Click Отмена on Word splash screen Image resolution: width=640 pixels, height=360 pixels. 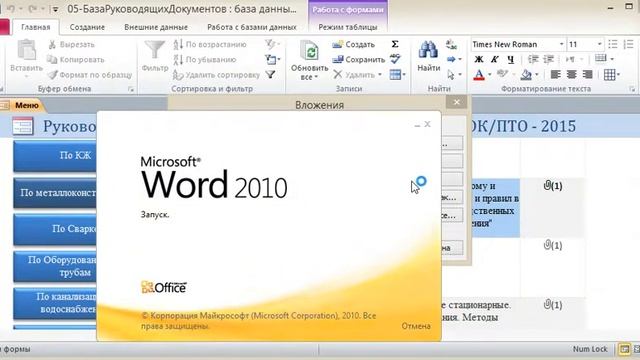click(x=416, y=326)
